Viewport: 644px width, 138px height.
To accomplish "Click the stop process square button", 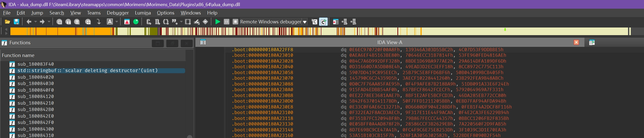I will (x=235, y=22).
